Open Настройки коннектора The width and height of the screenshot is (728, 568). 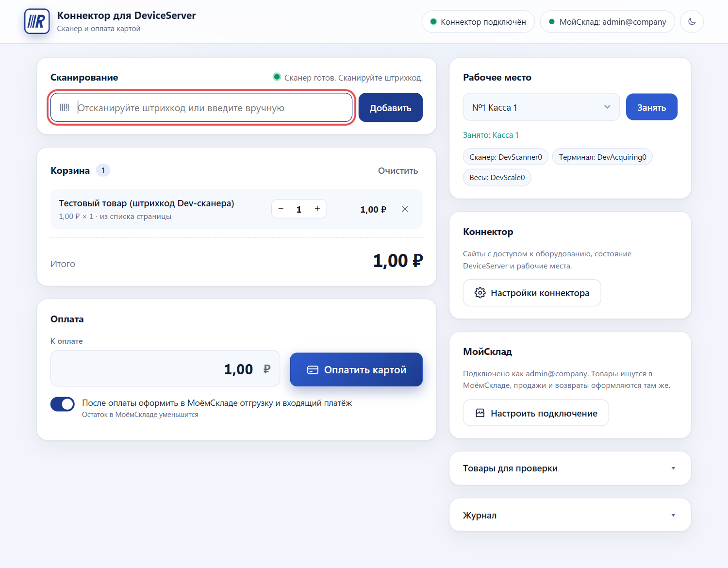tap(532, 293)
